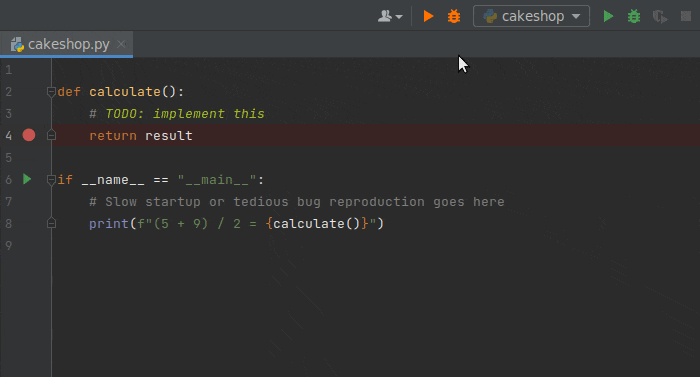This screenshot has height=377, width=700.
Task: Start debugging with green bug icon
Action: (x=634, y=17)
